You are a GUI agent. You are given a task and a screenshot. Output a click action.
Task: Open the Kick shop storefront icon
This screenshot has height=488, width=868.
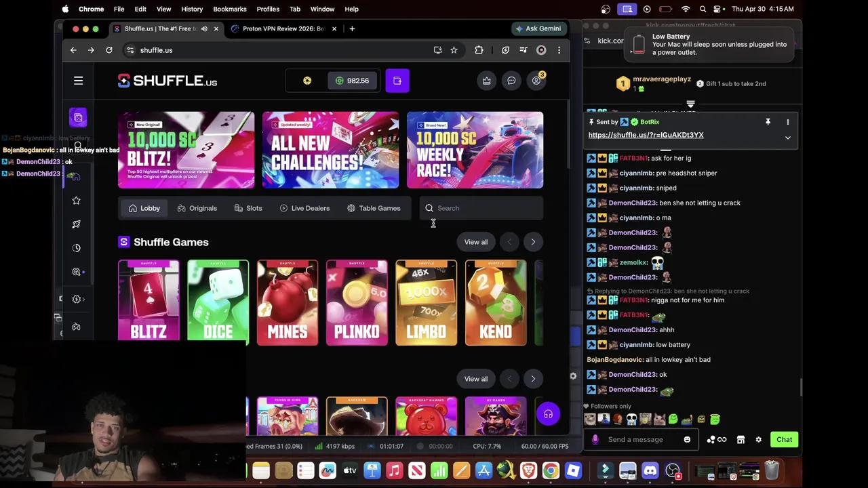click(x=741, y=440)
